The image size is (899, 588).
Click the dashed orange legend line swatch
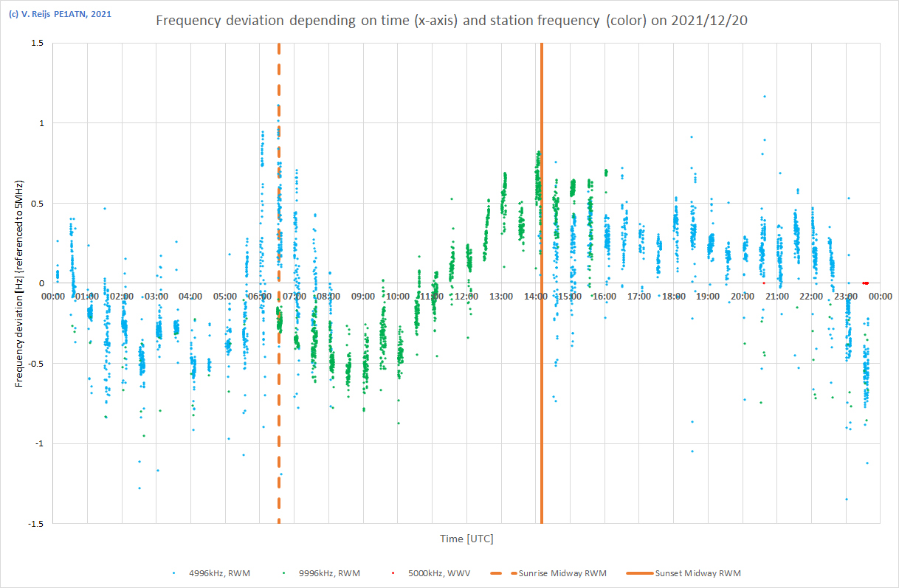pyautogui.click(x=502, y=573)
